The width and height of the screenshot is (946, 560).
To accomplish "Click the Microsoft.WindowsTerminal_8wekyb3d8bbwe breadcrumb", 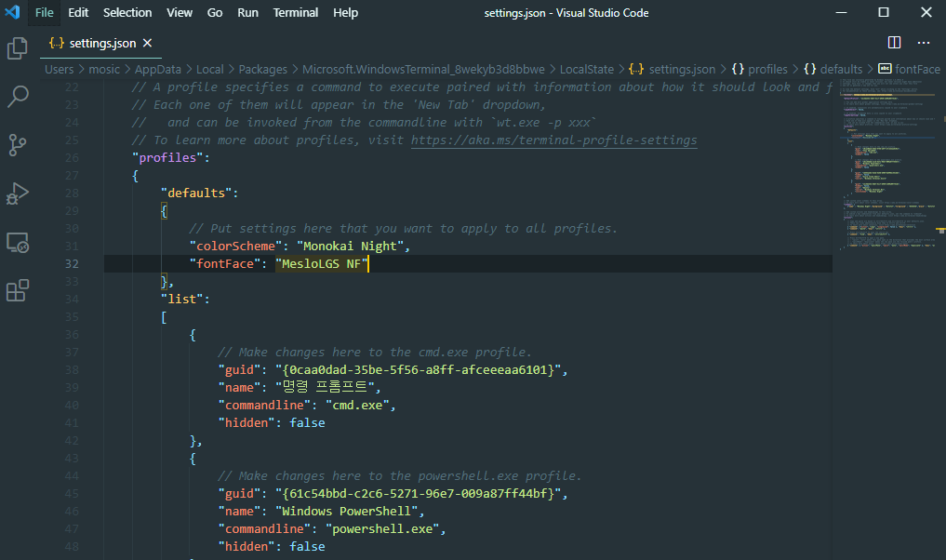I will pos(423,70).
